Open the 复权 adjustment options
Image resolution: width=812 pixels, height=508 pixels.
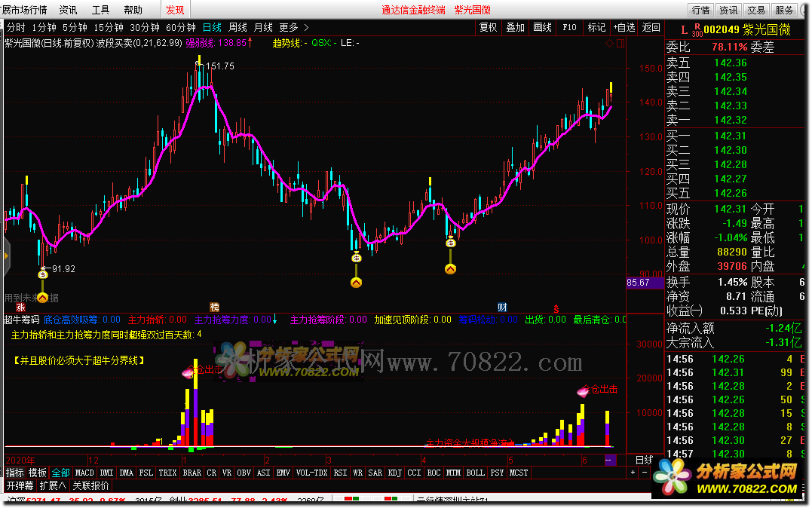pos(489,27)
